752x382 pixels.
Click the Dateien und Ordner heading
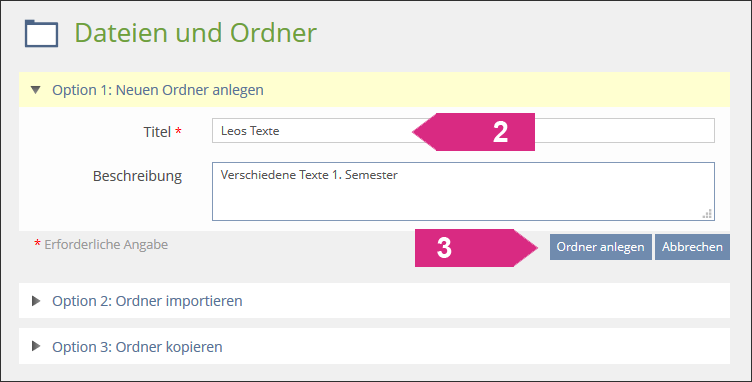(195, 33)
